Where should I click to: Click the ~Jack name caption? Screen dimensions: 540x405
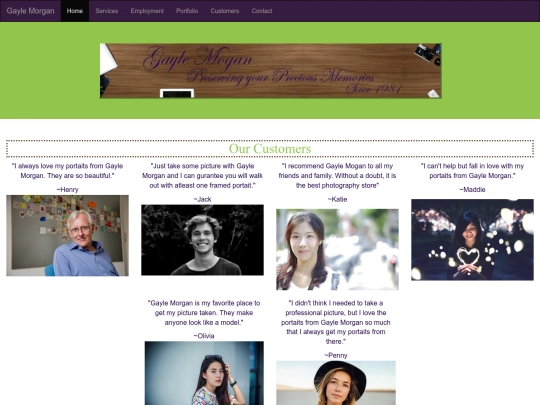click(202, 199)
